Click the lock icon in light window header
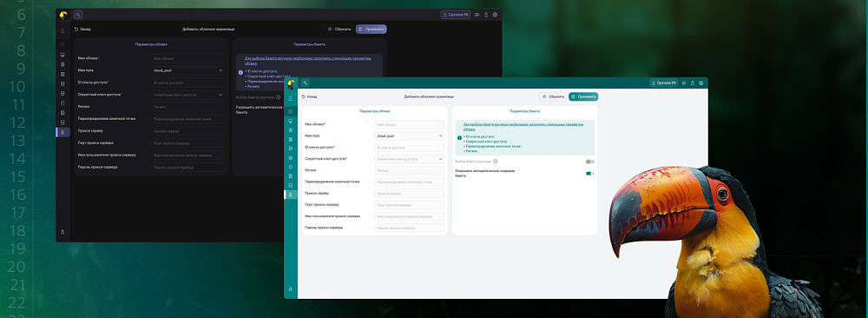Viewport: 868px width, 318px height. click(x=693, y=83)
